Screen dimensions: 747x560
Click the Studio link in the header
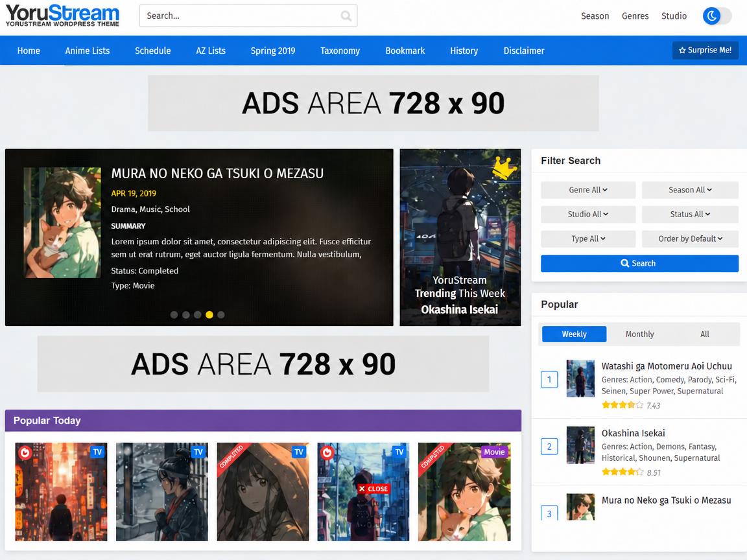[x=674, y=16]
